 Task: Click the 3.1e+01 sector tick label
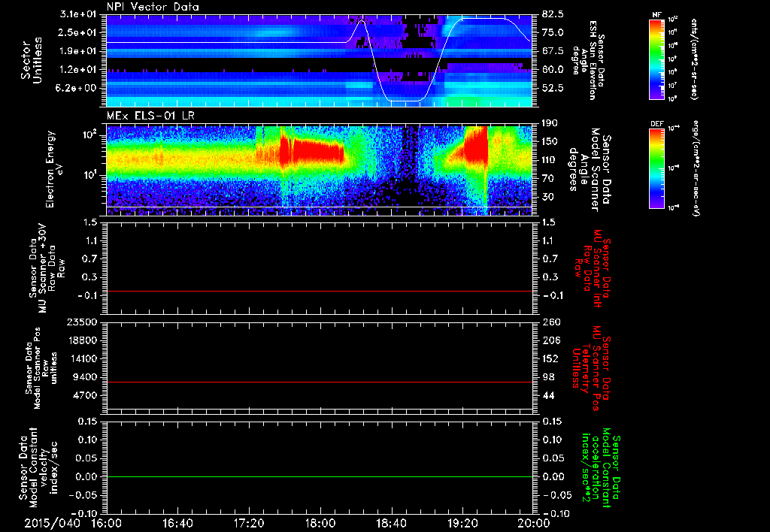(77, 14)
